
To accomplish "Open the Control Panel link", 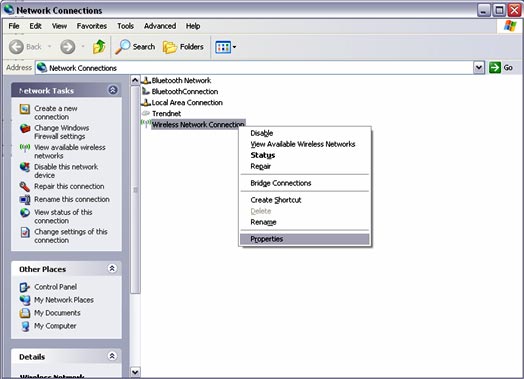I will point(55,287).
